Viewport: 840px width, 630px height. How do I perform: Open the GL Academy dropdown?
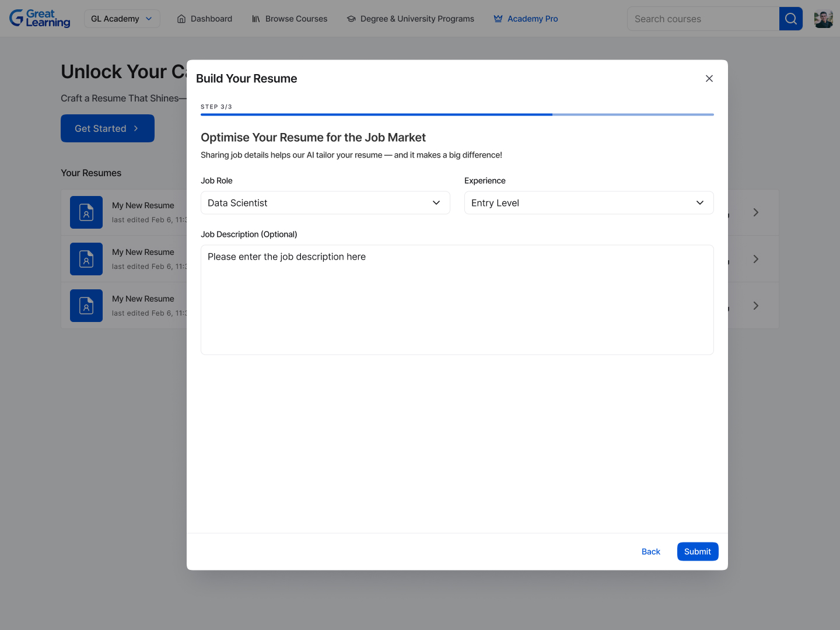[122, 19]
